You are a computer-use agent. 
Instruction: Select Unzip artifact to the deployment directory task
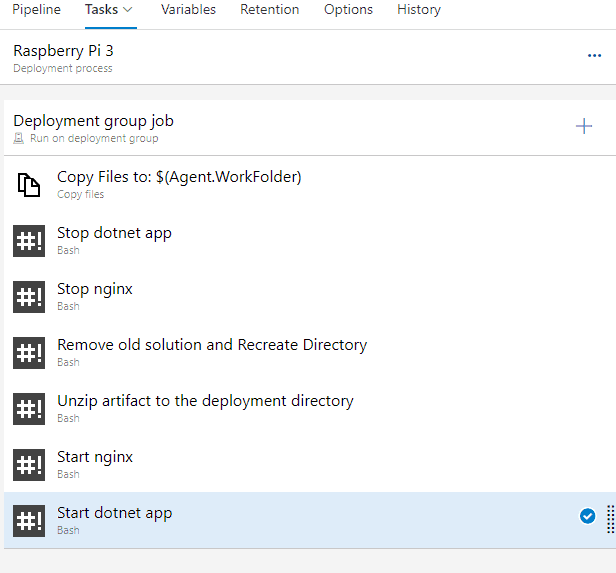coord(310,409)
